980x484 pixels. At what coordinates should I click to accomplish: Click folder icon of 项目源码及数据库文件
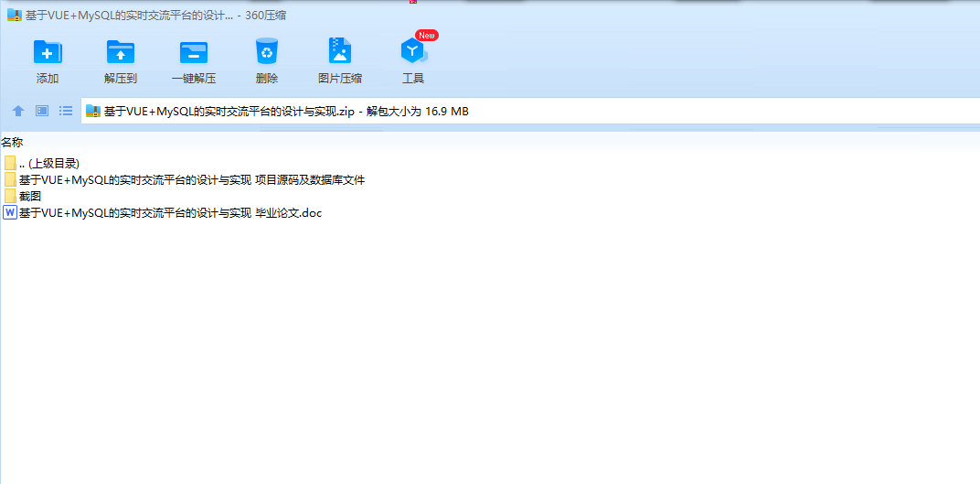pyautogui.click(x=10, y=180)
